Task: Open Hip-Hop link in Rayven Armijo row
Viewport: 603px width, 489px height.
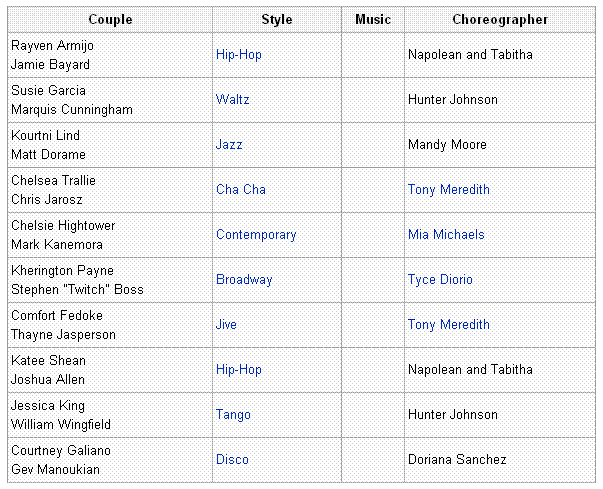Action: point(239,55)
